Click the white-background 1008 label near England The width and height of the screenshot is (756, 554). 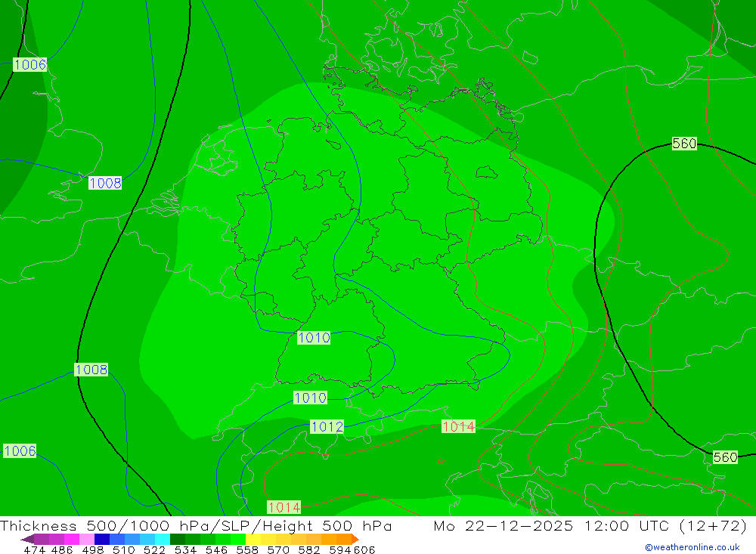click(x=105, y=183)
